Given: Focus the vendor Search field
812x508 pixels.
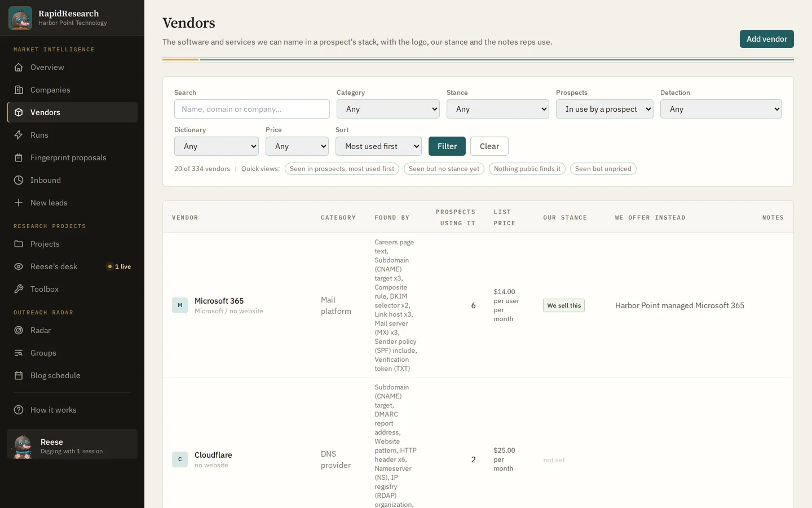Looking at the screenshot, I should pyautogui.click(x=252, y=109).
